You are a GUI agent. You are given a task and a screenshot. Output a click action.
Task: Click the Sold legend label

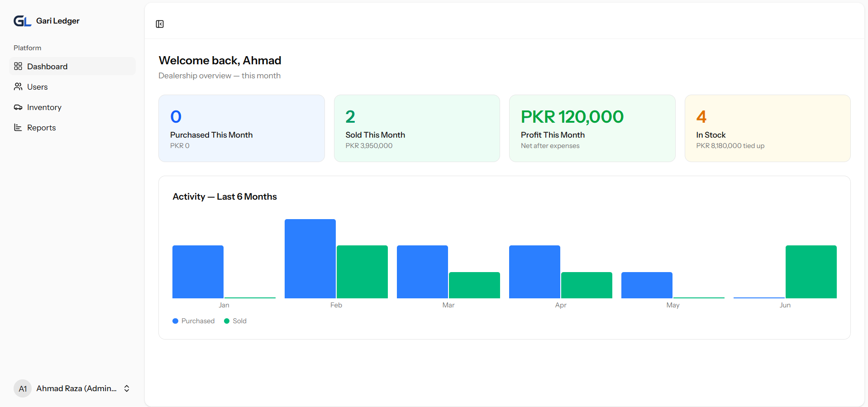coord(239,321)
